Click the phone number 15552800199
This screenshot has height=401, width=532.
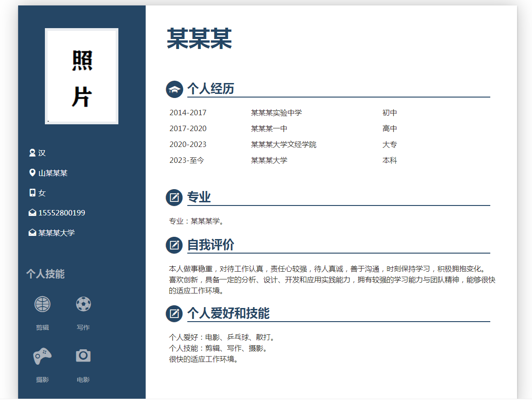coord(62,213)
